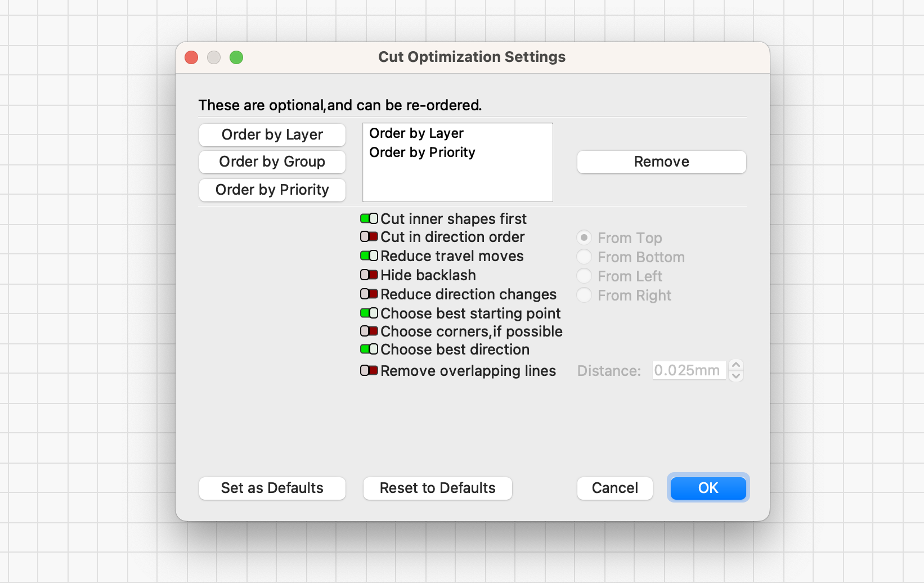Toggle Cut inner shapes first switch
The image size is (924, 583).
[369, 219]
